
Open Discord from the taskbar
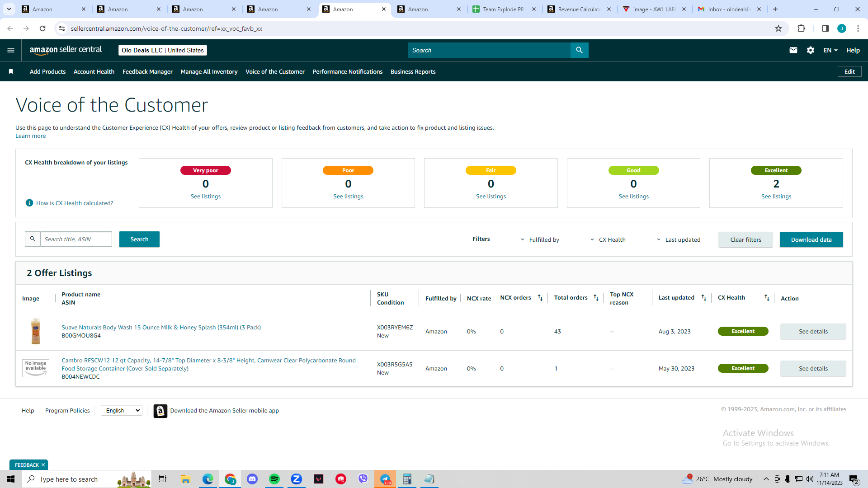pos(252,479)
